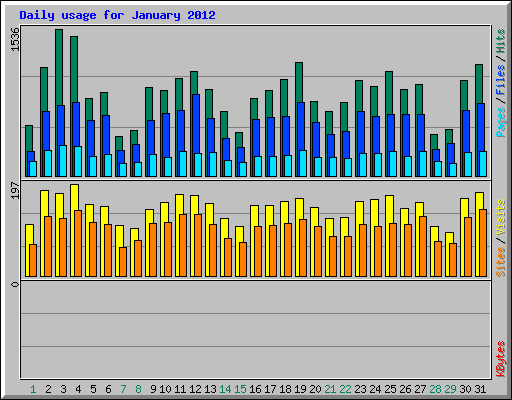Click day 20 on the x-axis

[x=315, y=389]
